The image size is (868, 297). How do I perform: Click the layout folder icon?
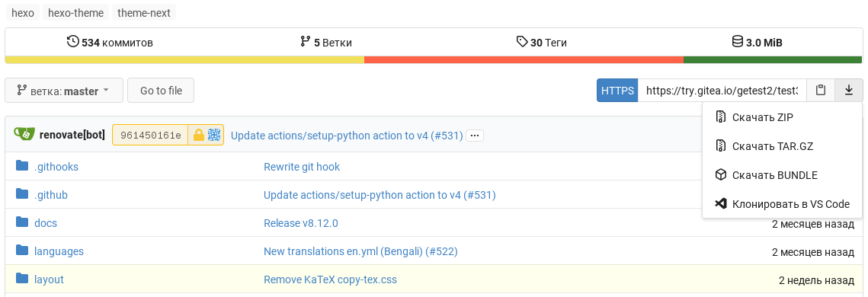click(22, 278)
